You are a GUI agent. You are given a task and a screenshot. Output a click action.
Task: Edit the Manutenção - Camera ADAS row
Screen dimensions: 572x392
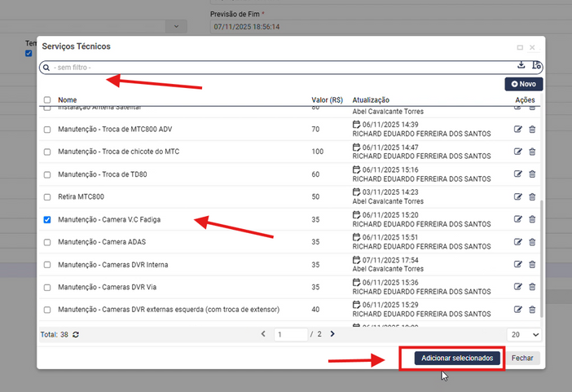point(517,242)
